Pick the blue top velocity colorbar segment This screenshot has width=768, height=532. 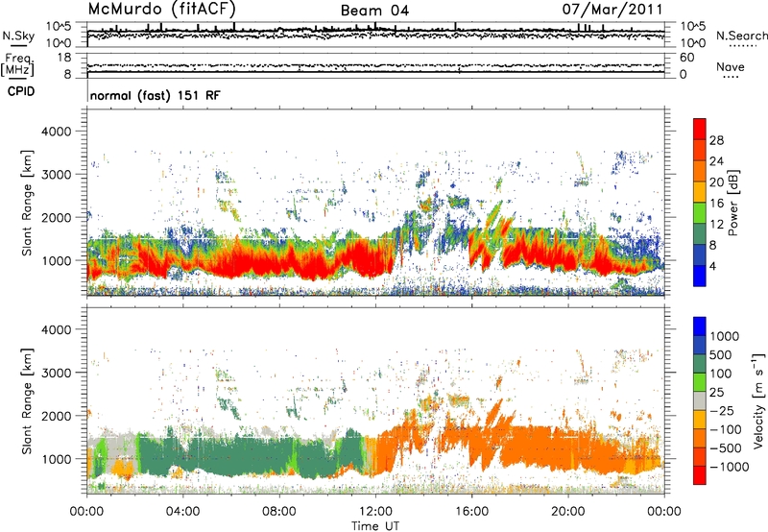tap(700, 326)
